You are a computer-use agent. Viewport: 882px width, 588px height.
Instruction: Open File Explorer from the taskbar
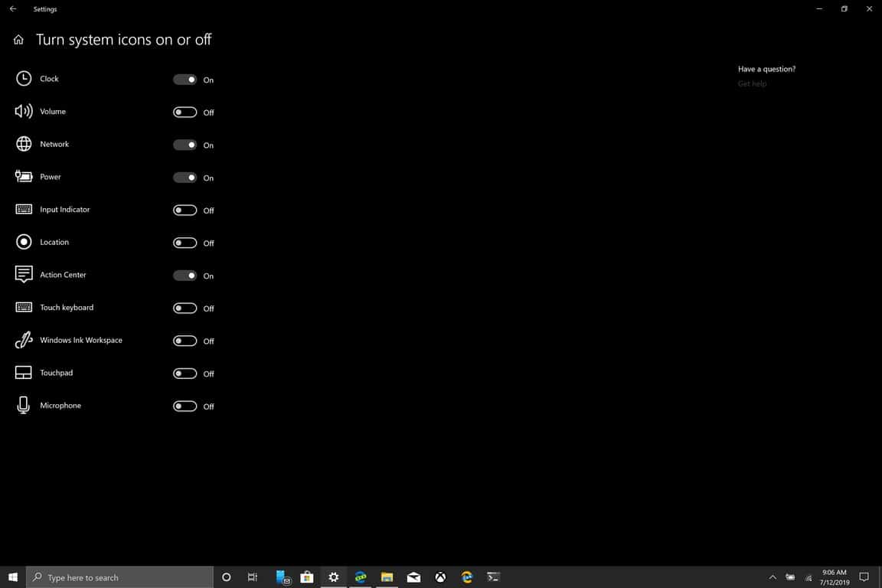[x=387, y=577]
